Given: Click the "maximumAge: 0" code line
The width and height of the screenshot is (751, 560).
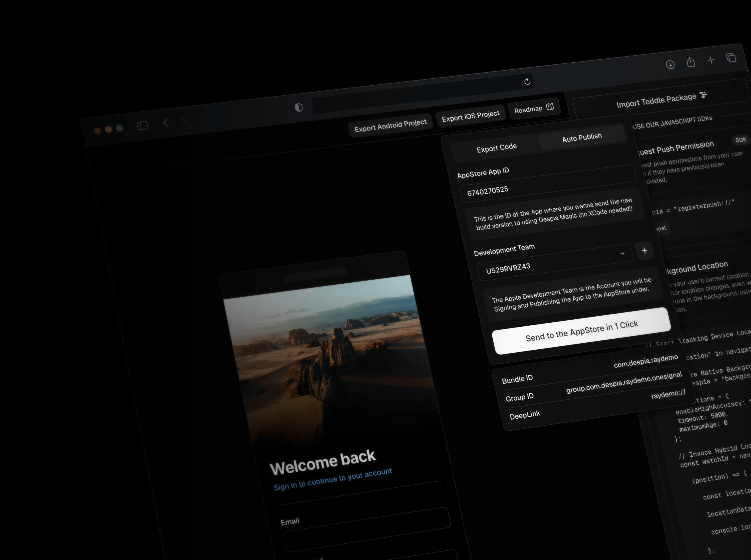Looking at the screenshot, I should (703, 426).
